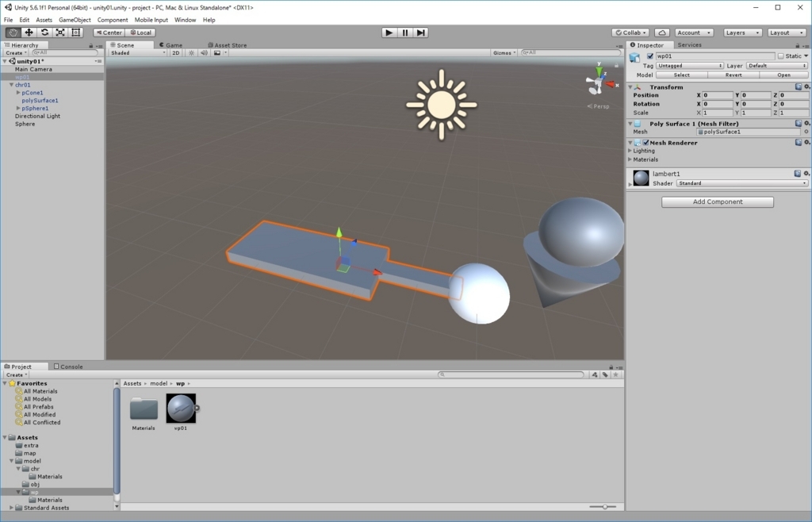Open the Cloud services icon
This screenshot has width=812, height=522.
(662, 33)
